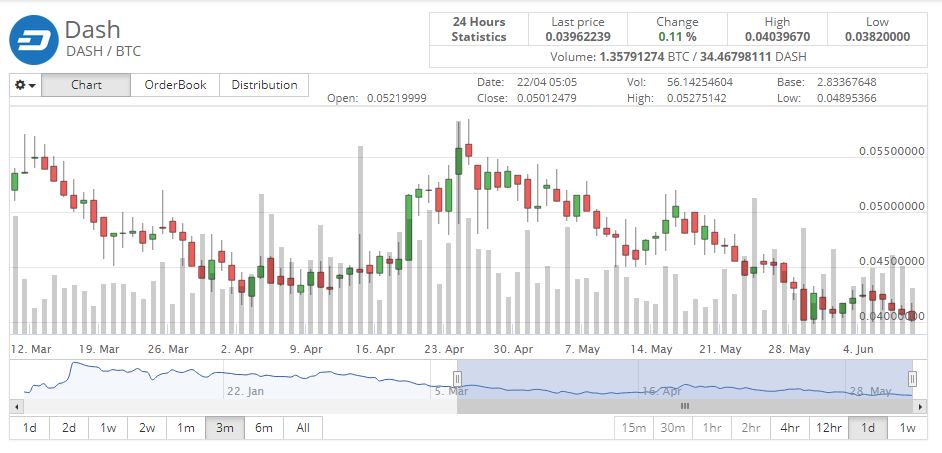This screenshot has width=942, height=453.
Task: Choose 15m candle interval
Action: point(634,428)
